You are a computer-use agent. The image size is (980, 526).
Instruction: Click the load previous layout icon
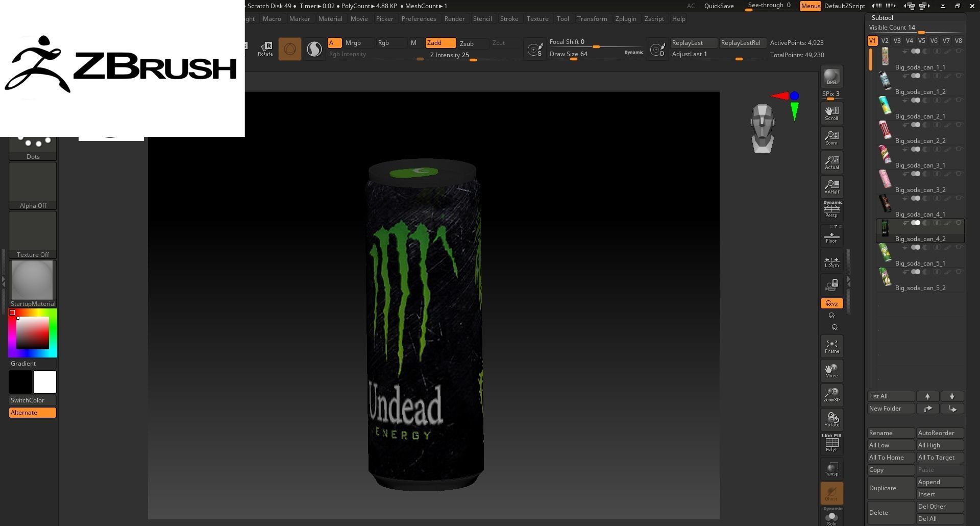[x=909, y=6]
